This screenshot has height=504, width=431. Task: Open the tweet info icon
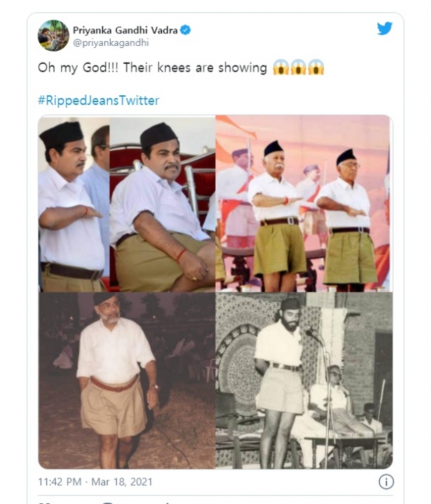point(386,481)
